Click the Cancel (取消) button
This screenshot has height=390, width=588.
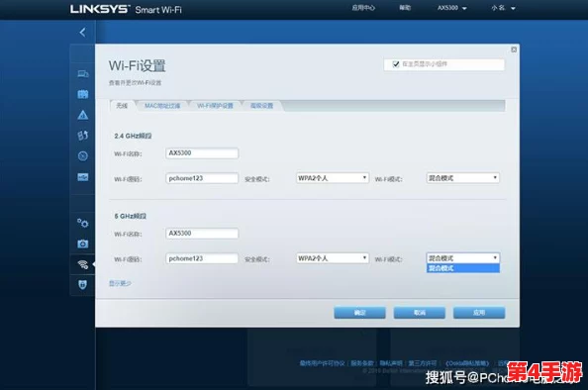(420, 313)
